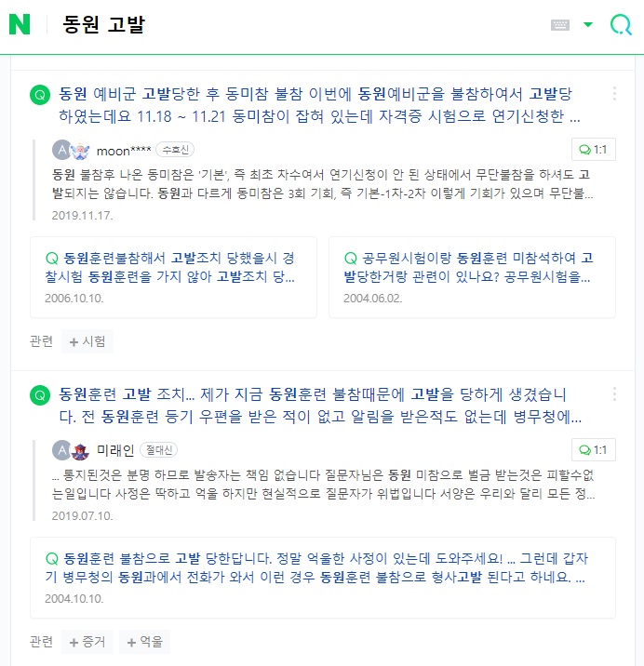Click the green Naver N logo
Image resolution: width=644 pixels, height=666 pixels.
20,25
